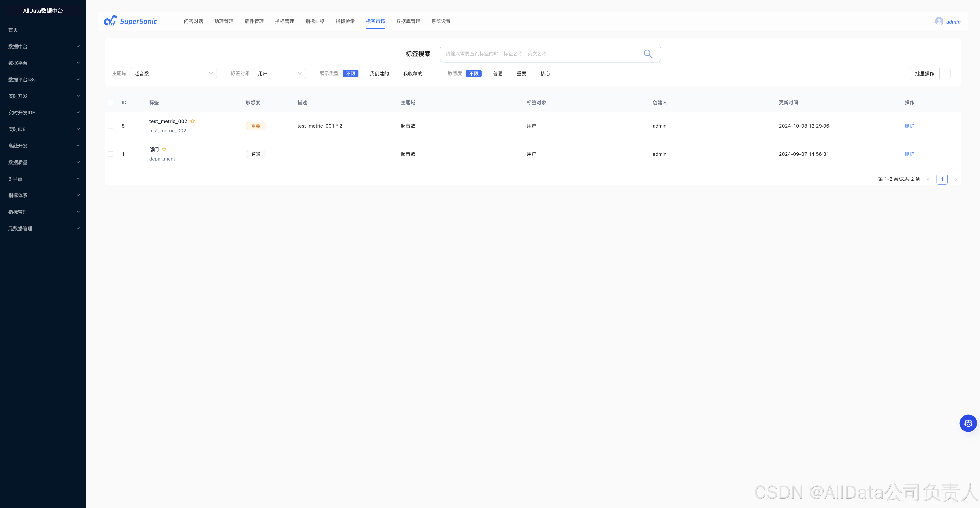Select row checkbox for ID 8

point(111,126)
